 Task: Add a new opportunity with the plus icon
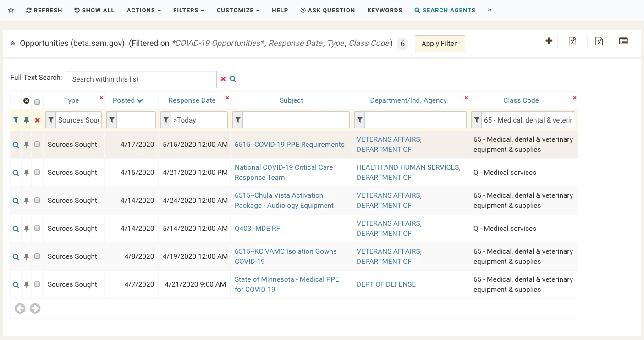(549, 41)
